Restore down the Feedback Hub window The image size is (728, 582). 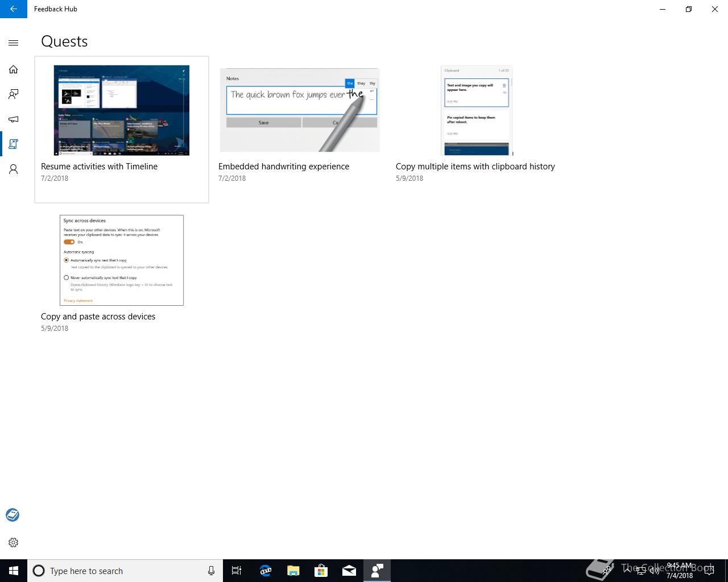pyautogui.click(x=689, y=9)
